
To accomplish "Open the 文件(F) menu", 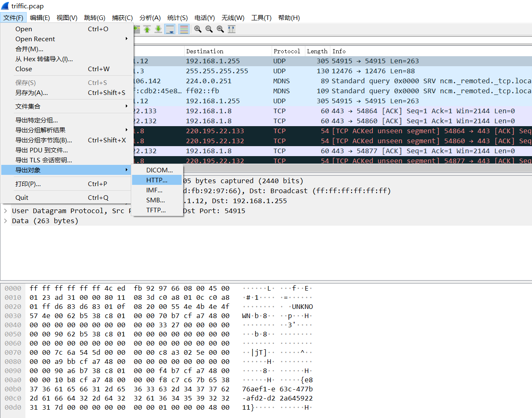I will point(13,17).
